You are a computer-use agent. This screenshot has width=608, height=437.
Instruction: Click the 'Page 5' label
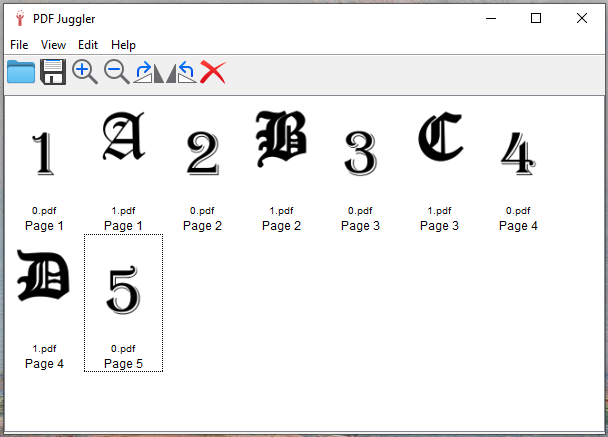click(123, 364)
